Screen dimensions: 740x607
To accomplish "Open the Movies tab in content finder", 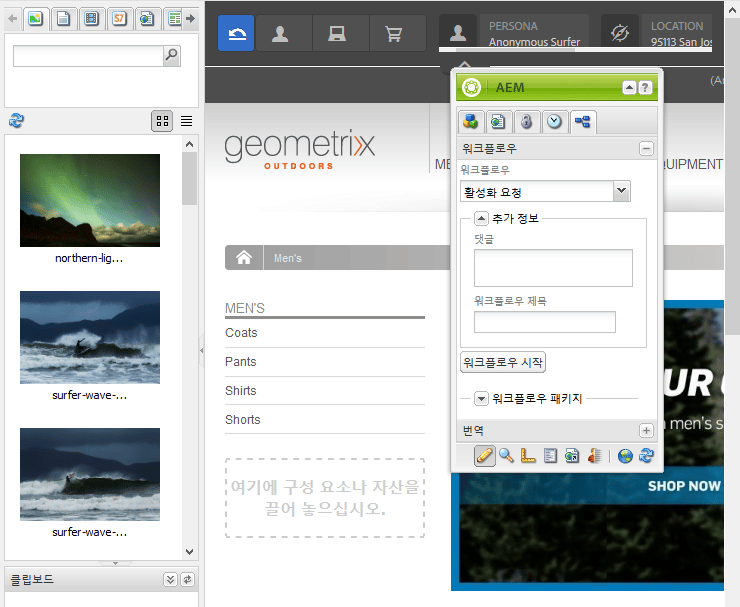I will point(91,18).
